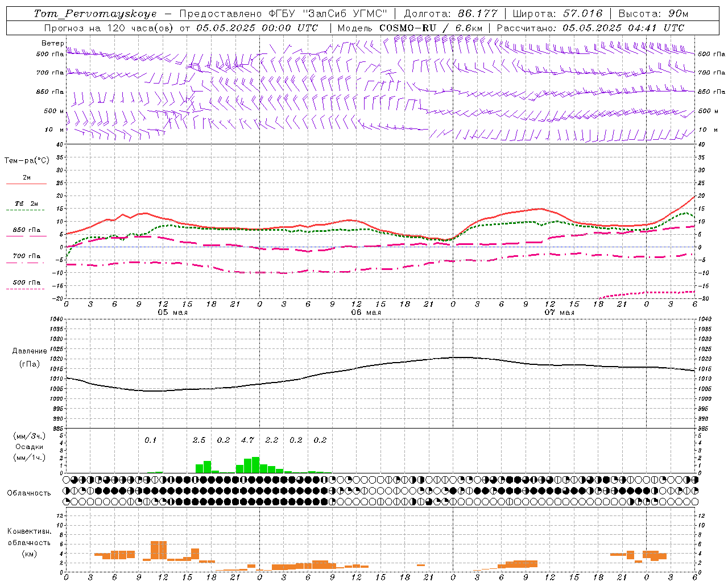
Task: Click the dashed 700 гПа legend line
Action: [x=26, y=263]
